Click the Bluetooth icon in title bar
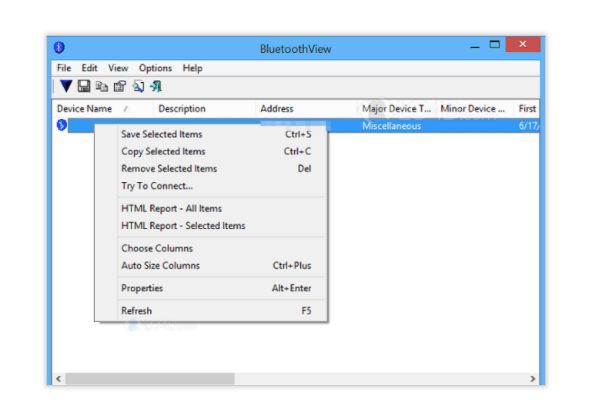 pos(59,48)
